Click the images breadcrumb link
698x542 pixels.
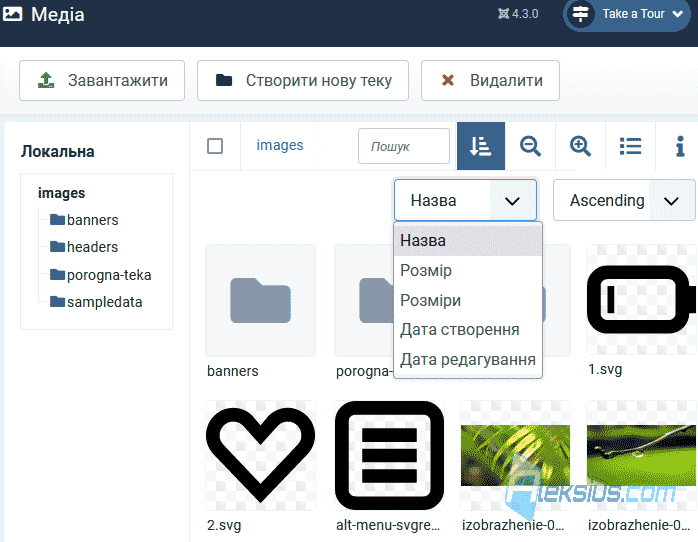coord(280,145)
